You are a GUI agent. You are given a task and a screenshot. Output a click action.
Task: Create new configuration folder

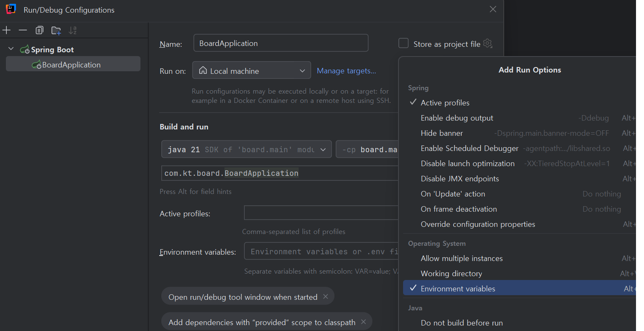56,30
